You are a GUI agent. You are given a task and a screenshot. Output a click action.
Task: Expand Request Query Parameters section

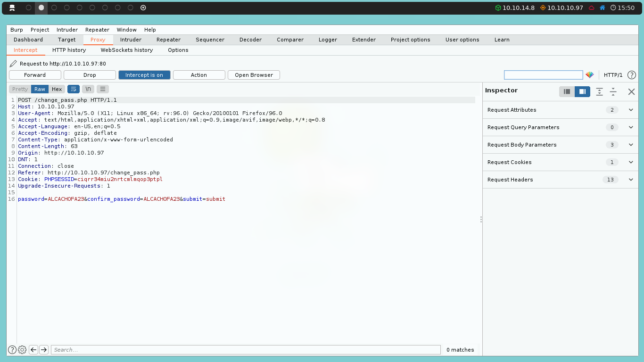pyautogui.click(x=561, y=127)
